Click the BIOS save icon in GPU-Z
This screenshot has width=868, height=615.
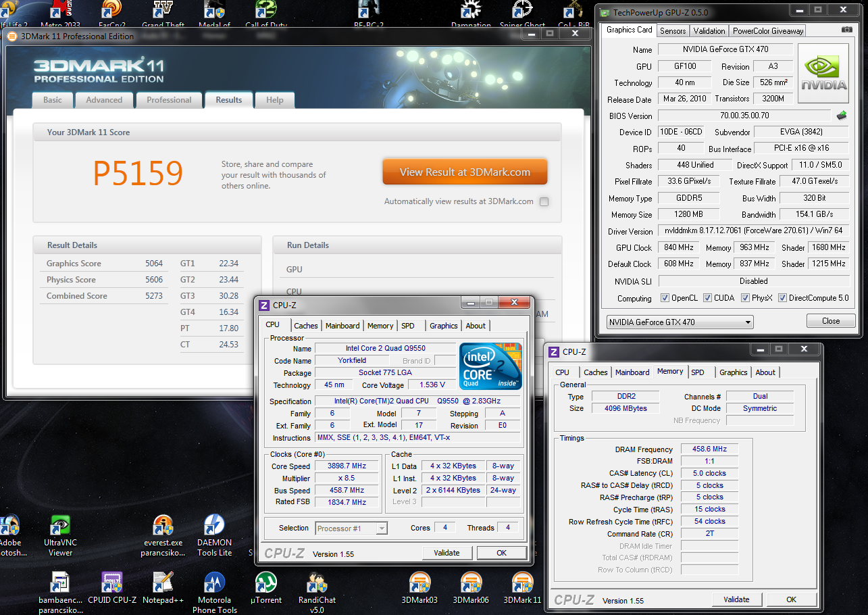coord(842,116)
